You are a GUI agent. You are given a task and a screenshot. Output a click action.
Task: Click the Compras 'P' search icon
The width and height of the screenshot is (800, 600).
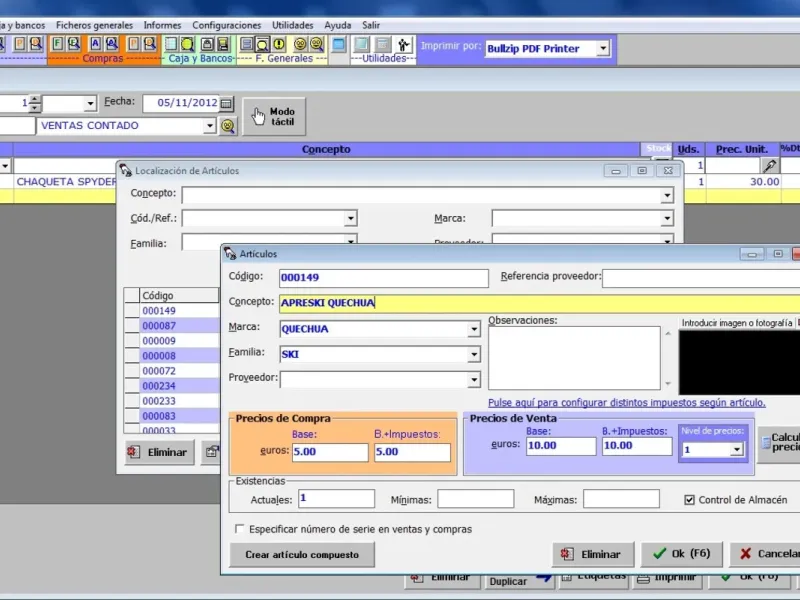(149, 44)
